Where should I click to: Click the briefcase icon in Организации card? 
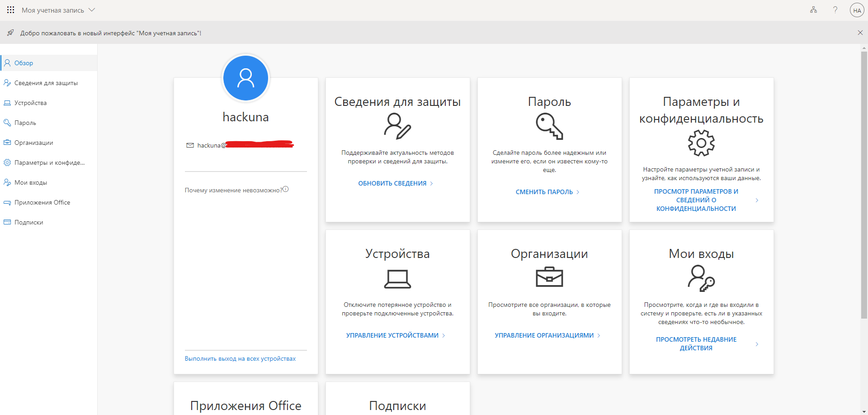[549, 277]
